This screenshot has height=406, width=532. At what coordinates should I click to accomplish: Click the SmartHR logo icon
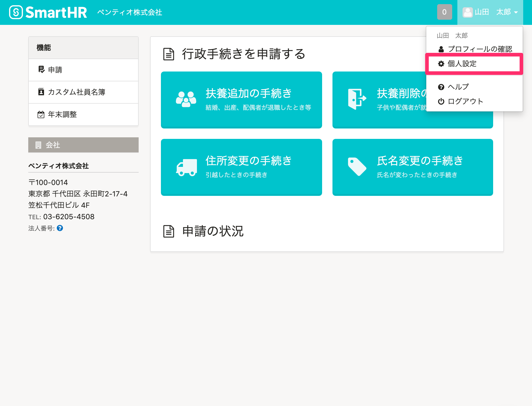[x=16, y=12]
